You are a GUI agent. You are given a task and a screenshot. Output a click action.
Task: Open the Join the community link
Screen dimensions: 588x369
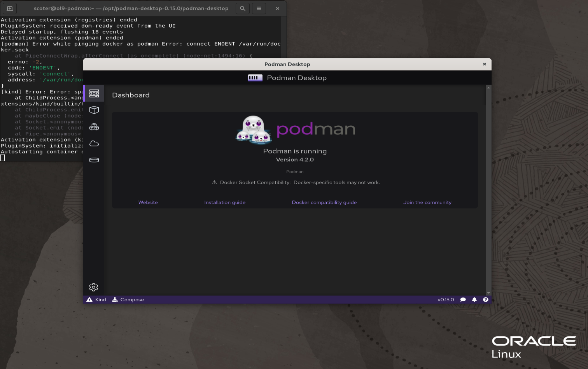click(x=427, y=202)
